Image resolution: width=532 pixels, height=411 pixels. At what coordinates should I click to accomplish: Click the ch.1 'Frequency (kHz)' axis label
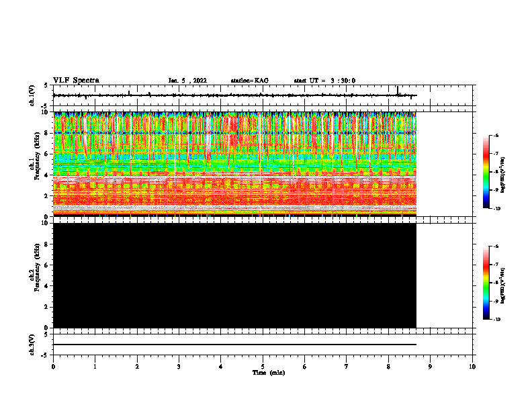click(x=37, y=156)
